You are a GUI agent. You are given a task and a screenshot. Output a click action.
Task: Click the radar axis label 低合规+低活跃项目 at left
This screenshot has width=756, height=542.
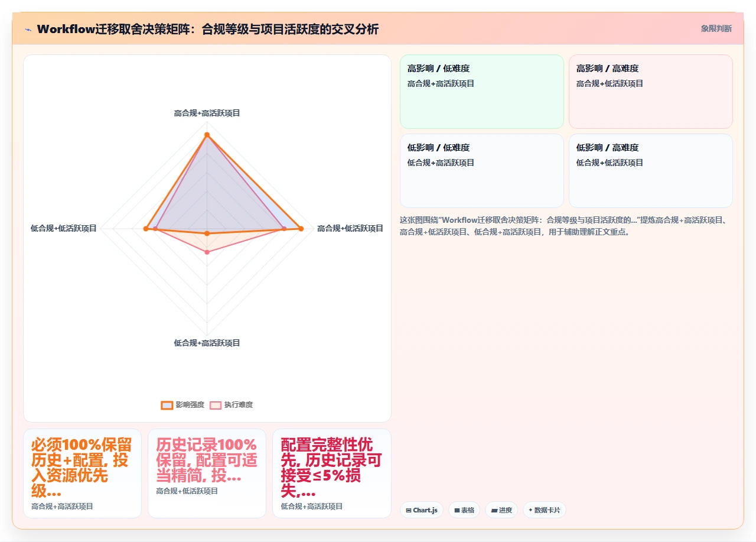click(x=64, y=228)
